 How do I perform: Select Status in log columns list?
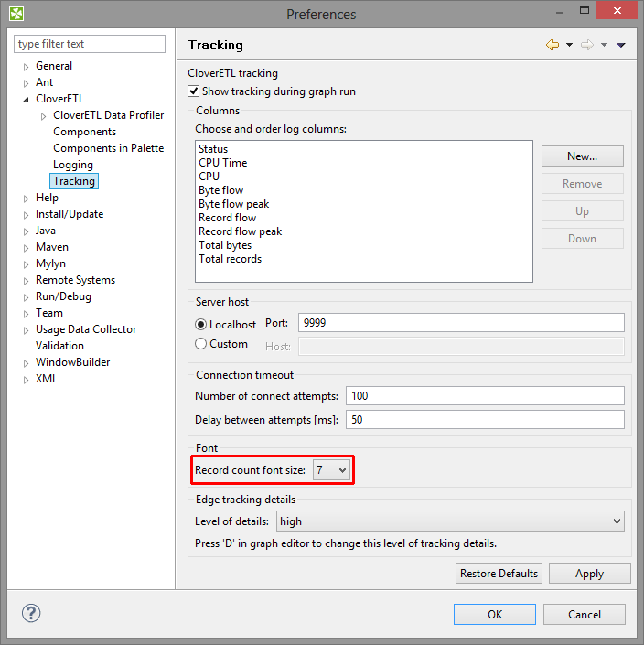pyautogui.click(x=213, y=149)
